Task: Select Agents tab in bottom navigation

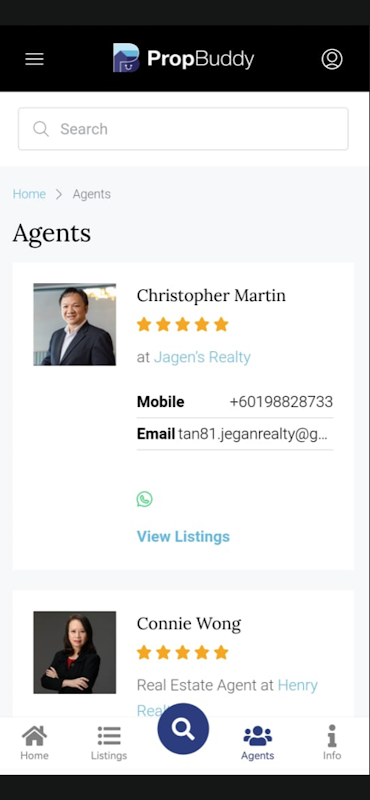Action: (258, 743)
